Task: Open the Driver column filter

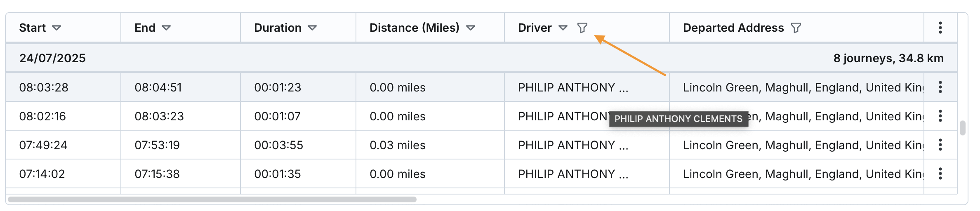Action: pos(582,28)
